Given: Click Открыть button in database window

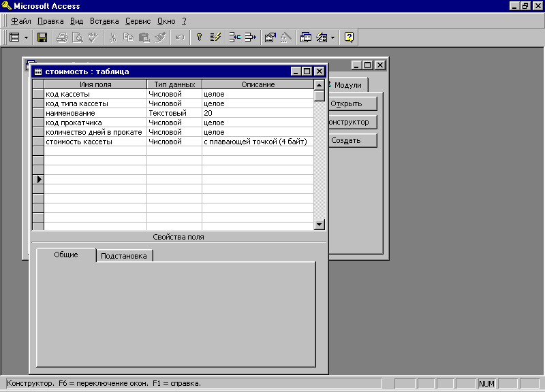Looking at the screenshot, I should [352, 104].
